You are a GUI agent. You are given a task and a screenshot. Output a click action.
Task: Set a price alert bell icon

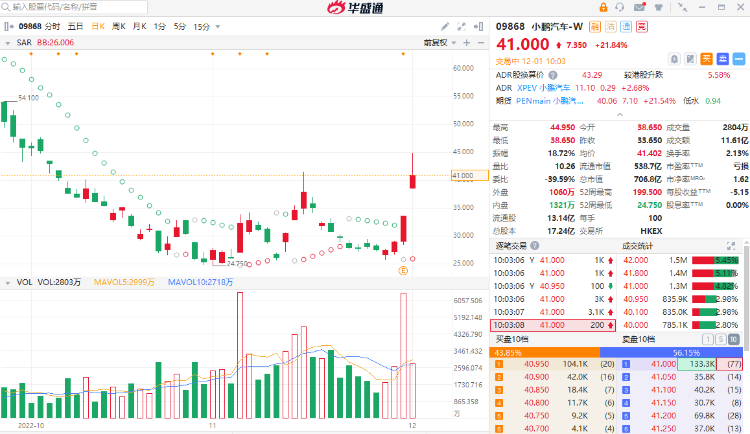674,59
